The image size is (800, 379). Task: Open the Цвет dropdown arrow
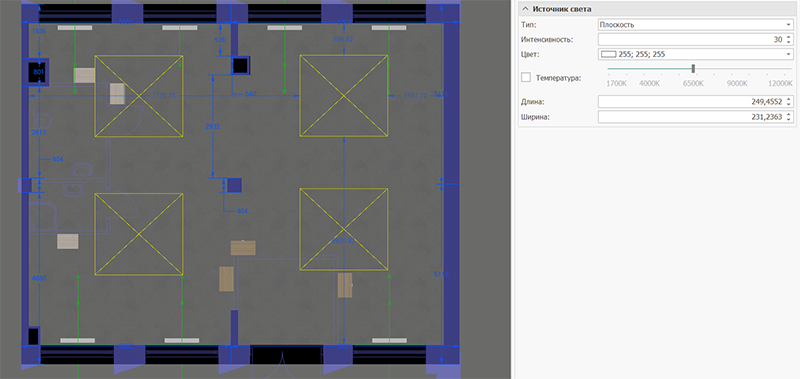click(788, 54)
